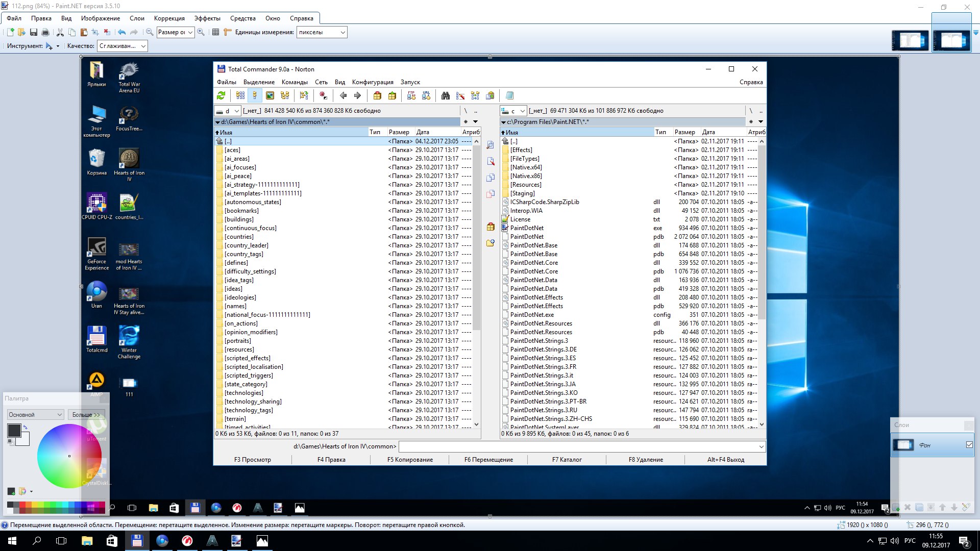Cut the selection using the scissors icon
Viewport: 980px width, 551px height.
pyautogui.click(x=60, y=32)
